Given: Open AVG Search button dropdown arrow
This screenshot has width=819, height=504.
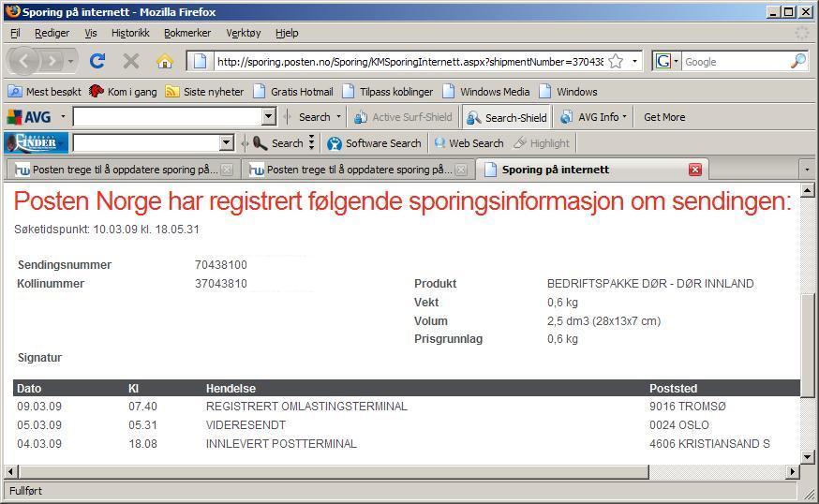Looking at the screenshot, I should [338, 117].
